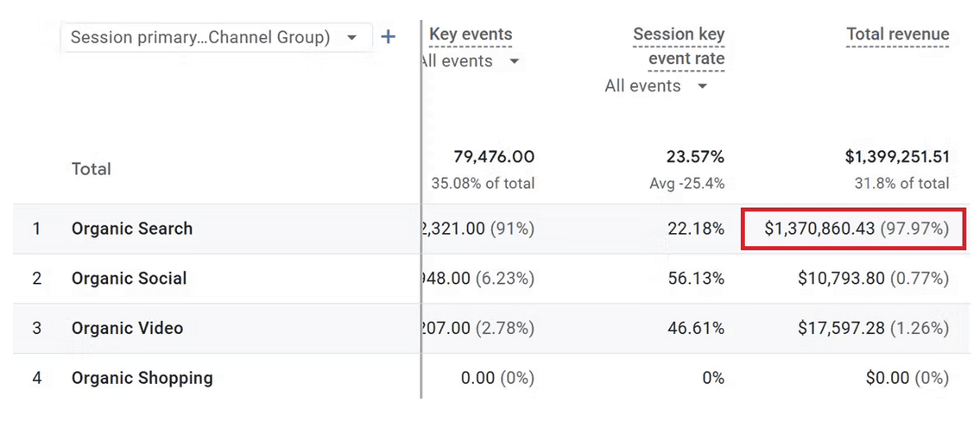Select the Organic Shopping row label
Viewport: 980px width, 434px height.
[142, 378]
